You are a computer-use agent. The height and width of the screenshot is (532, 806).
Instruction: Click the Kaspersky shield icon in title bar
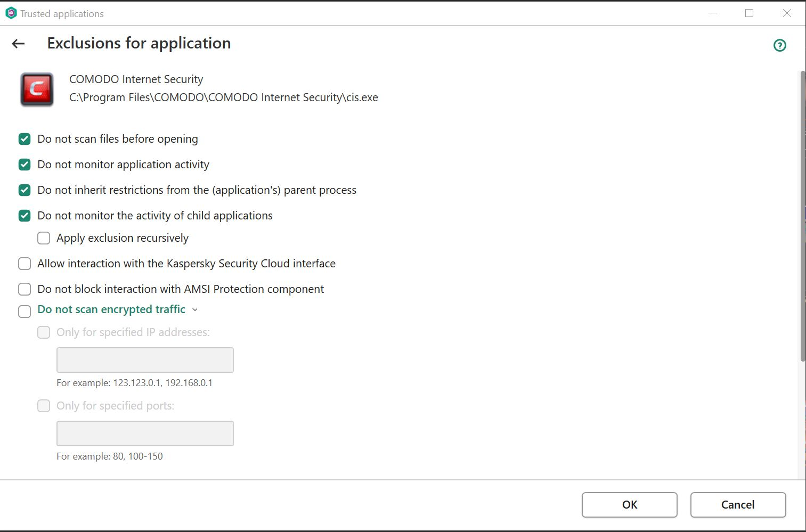11,13
